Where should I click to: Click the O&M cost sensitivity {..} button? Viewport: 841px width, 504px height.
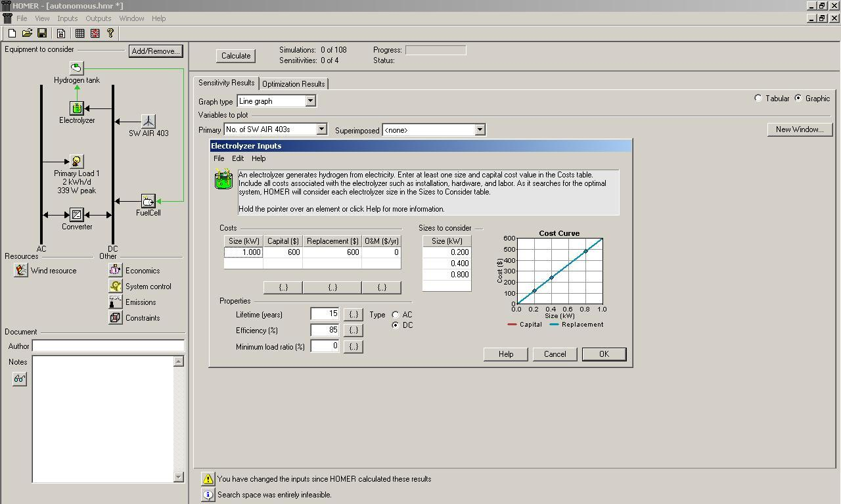(x=382, y=287)
